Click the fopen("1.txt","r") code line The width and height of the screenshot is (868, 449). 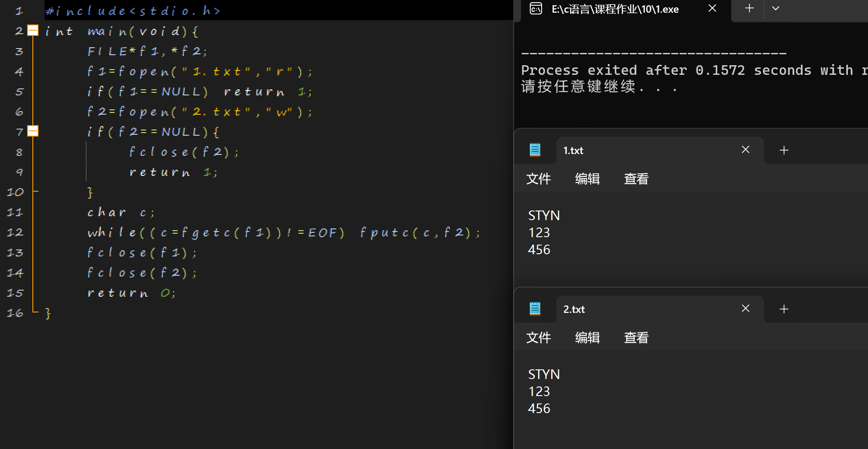coord(200,71)
